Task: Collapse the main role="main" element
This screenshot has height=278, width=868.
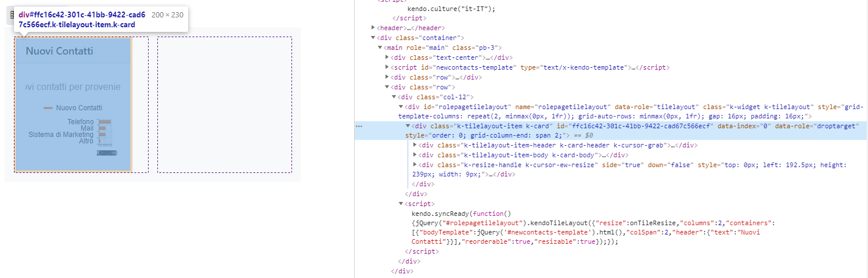Action: 380,48
